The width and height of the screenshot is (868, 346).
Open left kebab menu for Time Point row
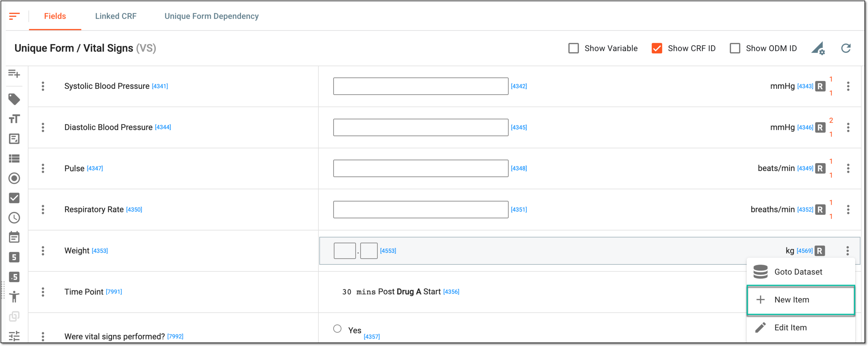pos(43,292)
